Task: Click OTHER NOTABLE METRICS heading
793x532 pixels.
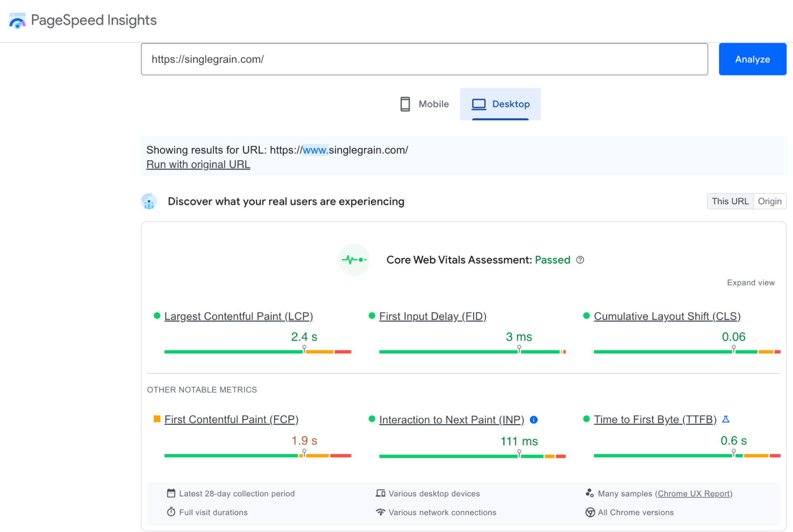Action: 202,390
